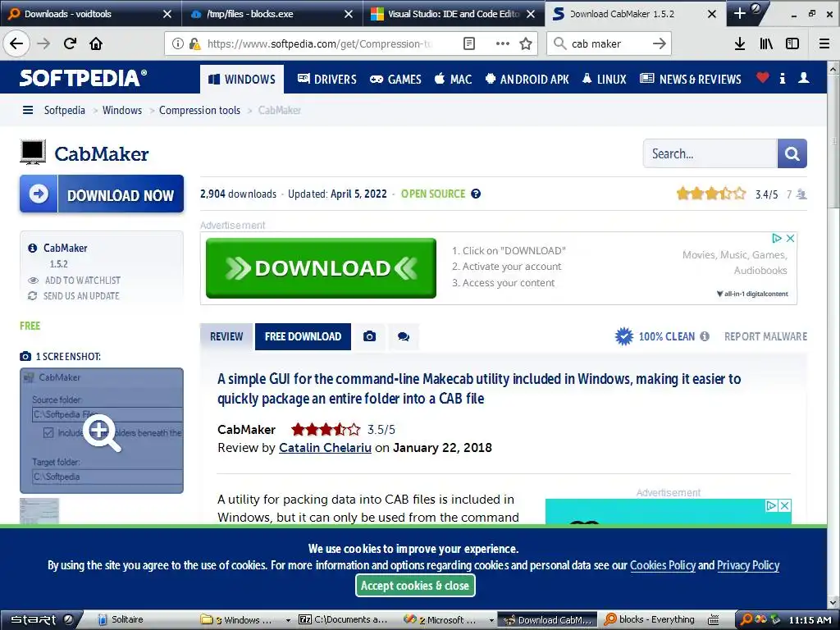Switch to /tmp/files - blocks.exe tab
Viewport: 840px width, 630px height.
(x=272, y=14)
